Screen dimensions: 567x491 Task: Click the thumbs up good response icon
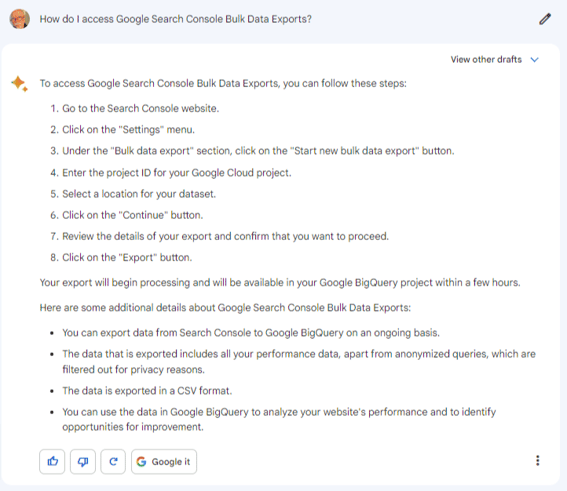click(52, 461)
